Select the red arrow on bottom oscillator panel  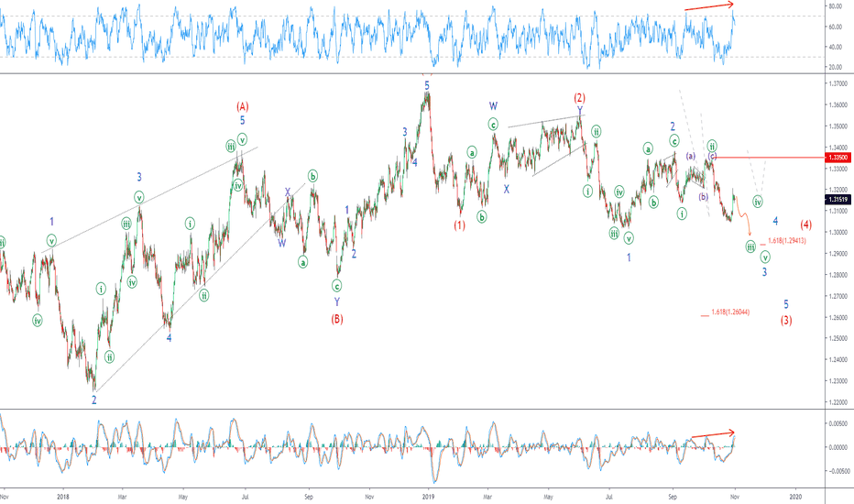713,434
